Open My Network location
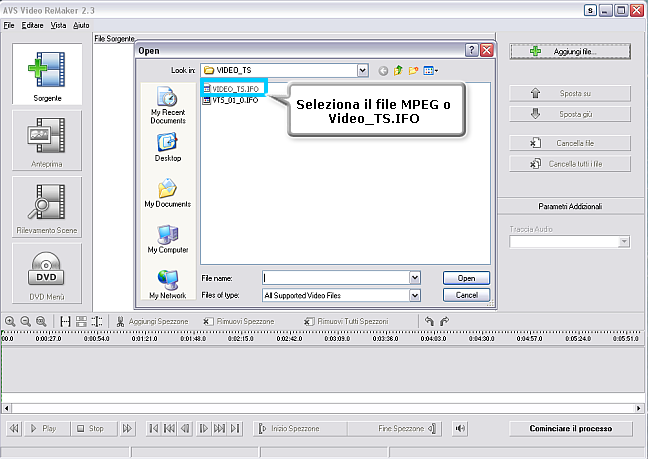Viewport: 648px width, 461px height. [168, 284]
